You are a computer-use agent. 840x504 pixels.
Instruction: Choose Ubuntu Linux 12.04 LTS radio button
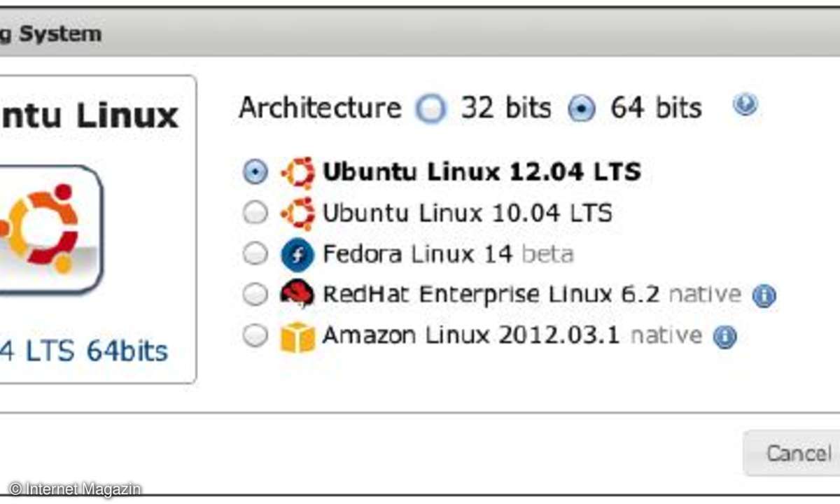[255, 172]
